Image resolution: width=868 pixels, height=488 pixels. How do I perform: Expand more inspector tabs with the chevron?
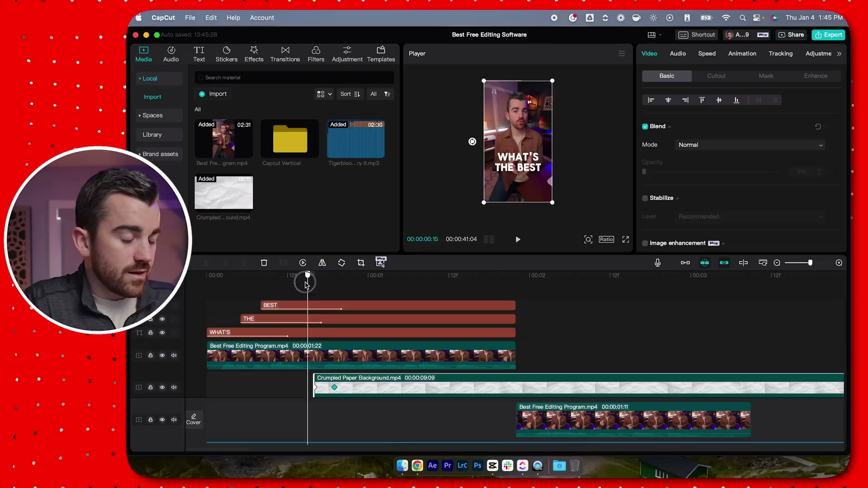(x=840, y=54)
